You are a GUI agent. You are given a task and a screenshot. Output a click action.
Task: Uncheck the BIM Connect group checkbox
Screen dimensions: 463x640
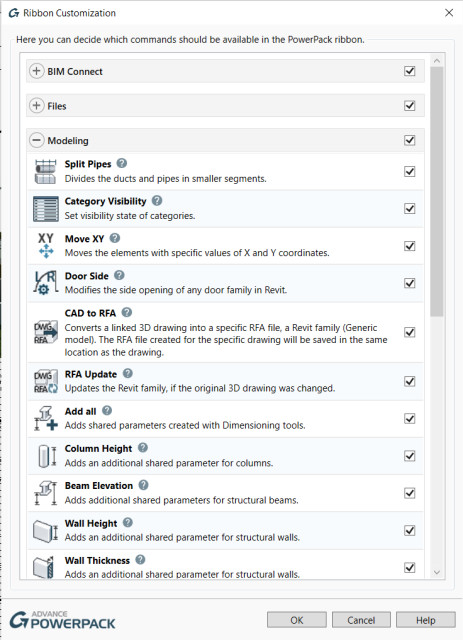point(410,71)
